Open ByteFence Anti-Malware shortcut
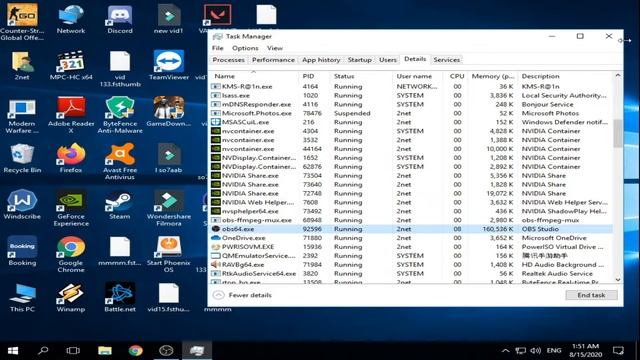 [x=120, y=115]
